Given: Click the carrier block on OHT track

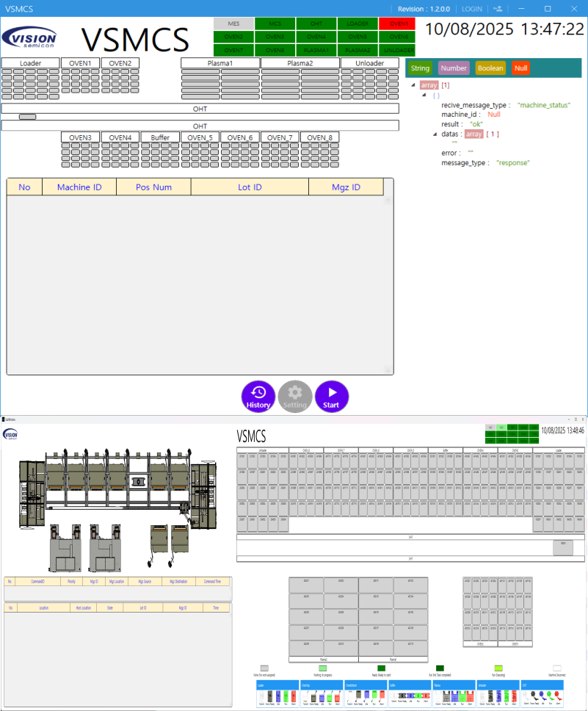Looking at the screenshot, I should point(27,117).
